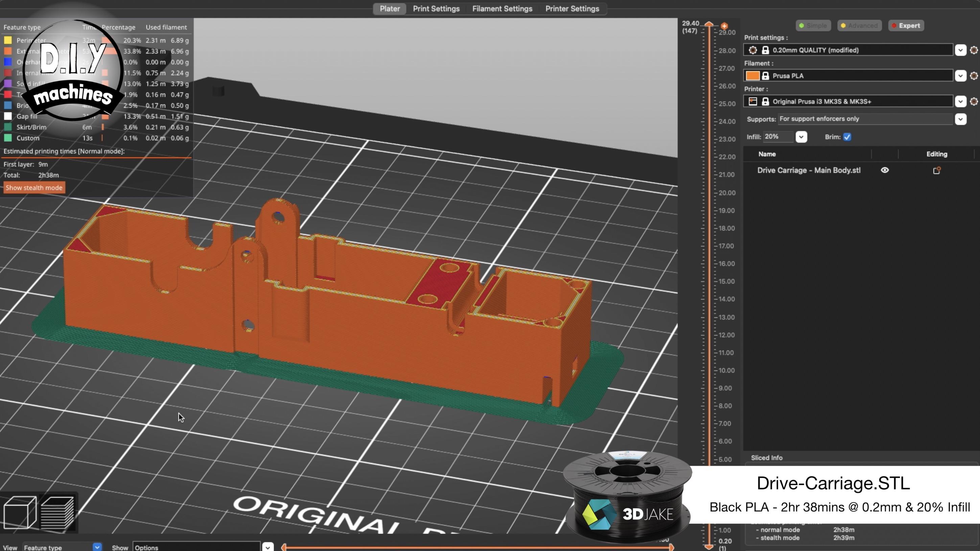This screenshot has width=980, height=551.
Task: Select Advanced mode
Action: point(859,25)
